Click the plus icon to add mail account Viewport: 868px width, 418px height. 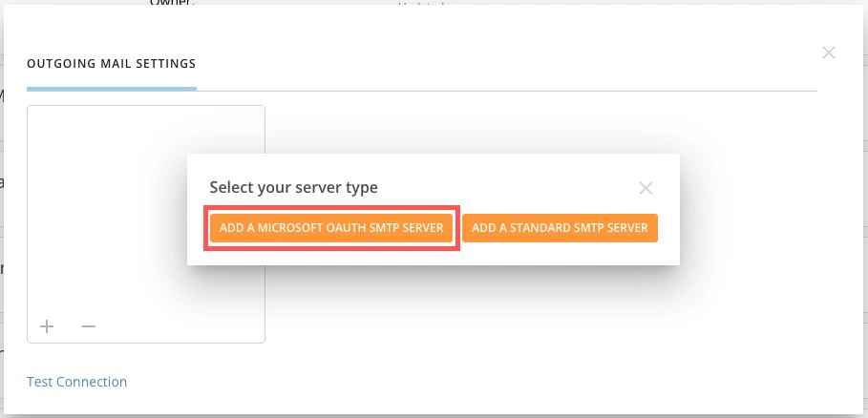pos(47,326)
